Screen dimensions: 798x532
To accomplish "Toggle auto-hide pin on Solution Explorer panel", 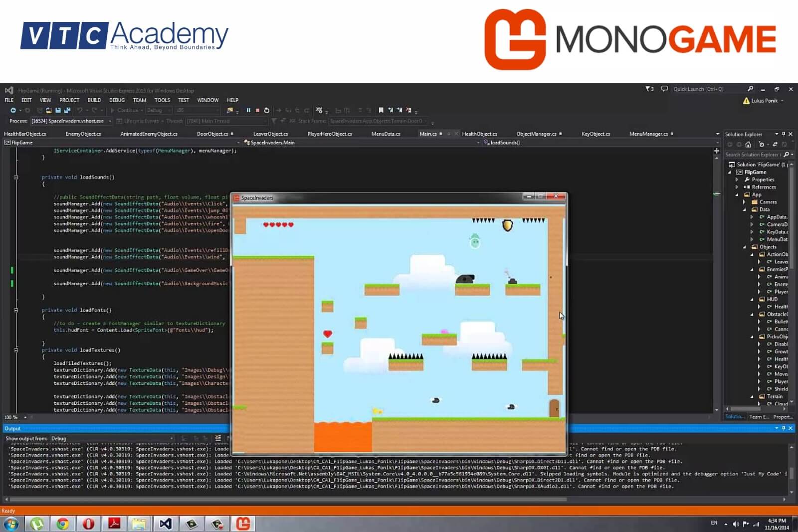I will (784, 134).
